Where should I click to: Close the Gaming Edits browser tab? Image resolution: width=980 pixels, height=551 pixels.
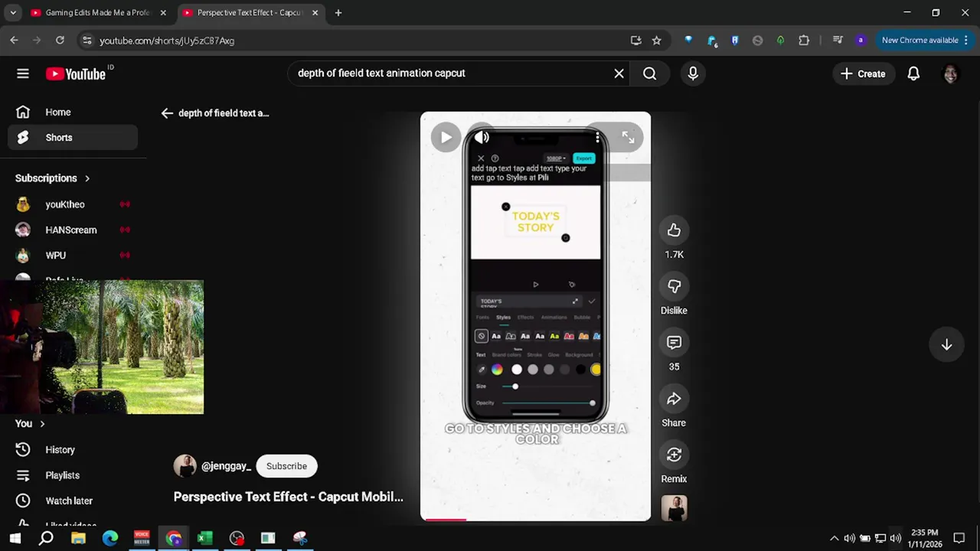click(x=162, y=13)
